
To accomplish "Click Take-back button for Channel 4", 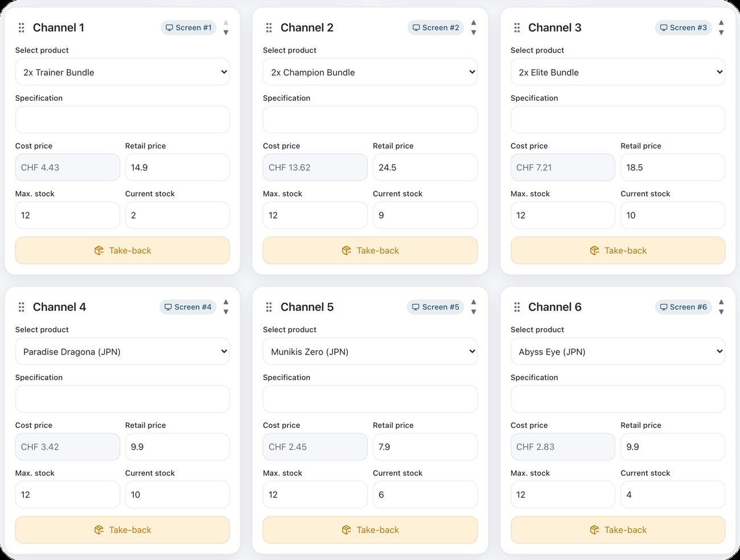I will [x=122, y=530].
